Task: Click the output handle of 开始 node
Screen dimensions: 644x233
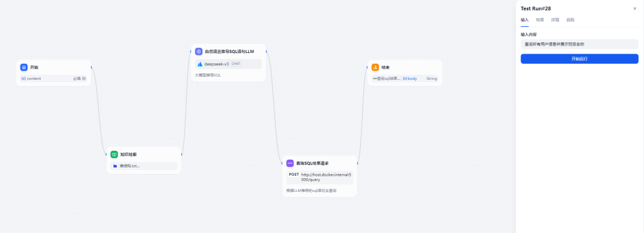Action: 91,67
